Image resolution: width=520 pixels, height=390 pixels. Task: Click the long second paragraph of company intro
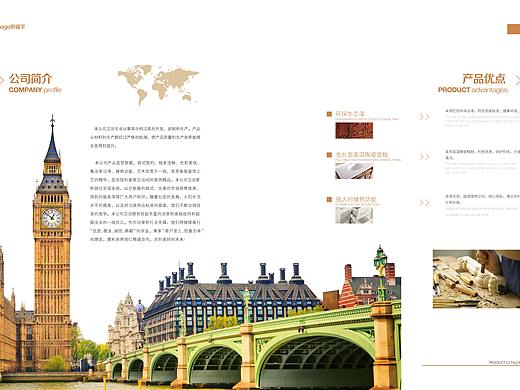pos(146,201)
